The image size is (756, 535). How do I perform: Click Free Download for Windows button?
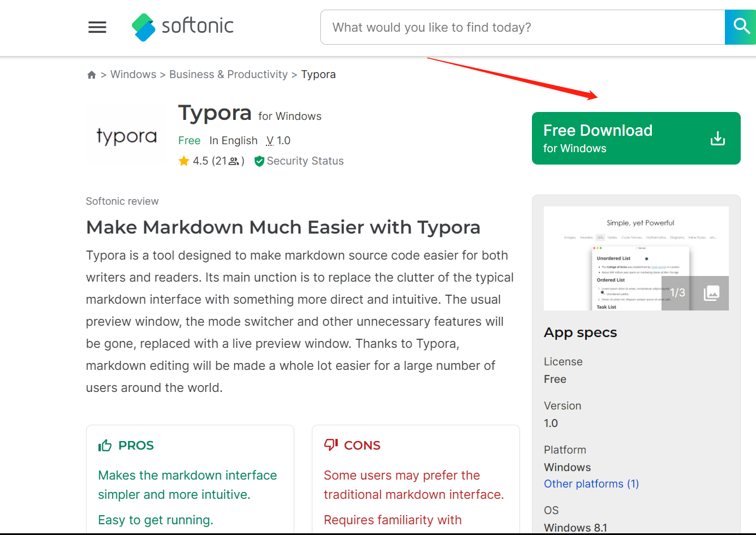[636, 139]
